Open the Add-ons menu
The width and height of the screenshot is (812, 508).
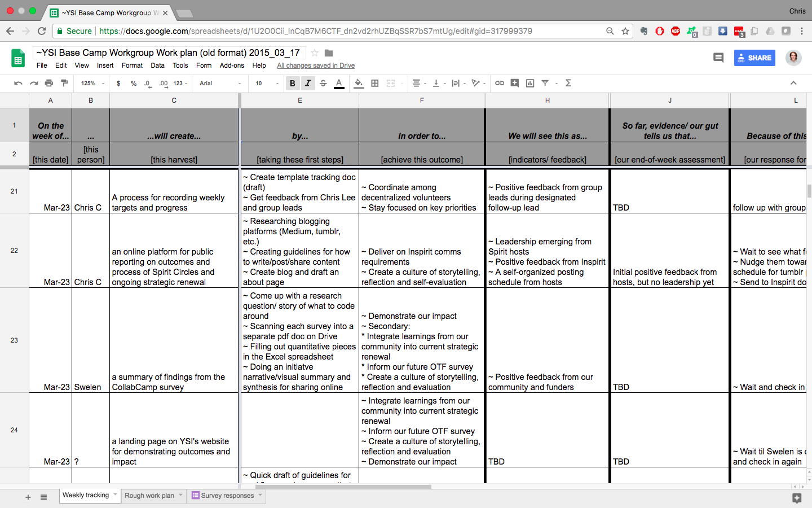point(232,65)
